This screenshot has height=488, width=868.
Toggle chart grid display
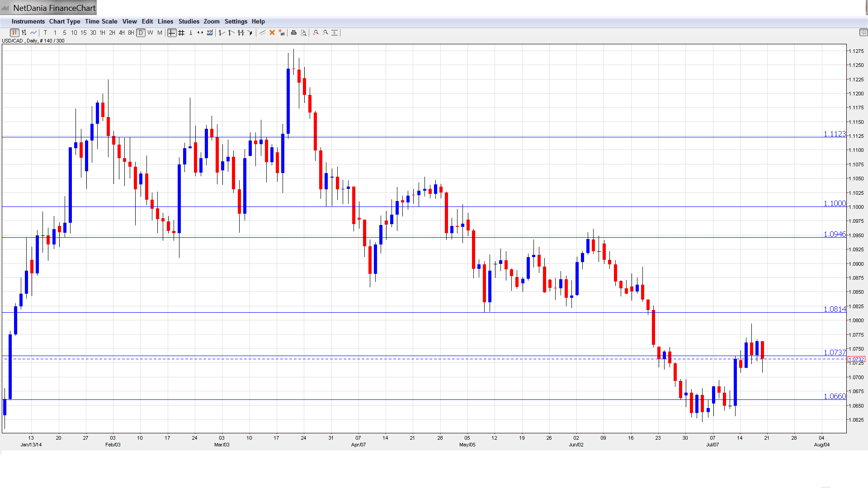(181, 33)
